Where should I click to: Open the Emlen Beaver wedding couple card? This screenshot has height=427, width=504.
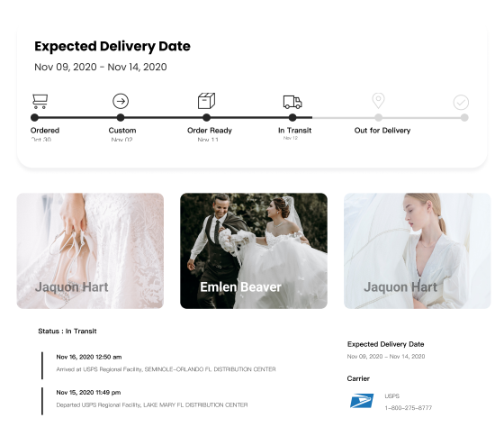254,251
